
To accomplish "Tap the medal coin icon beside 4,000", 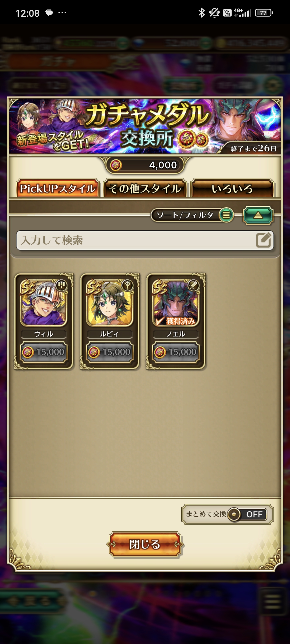I will [x=116, y=165].
